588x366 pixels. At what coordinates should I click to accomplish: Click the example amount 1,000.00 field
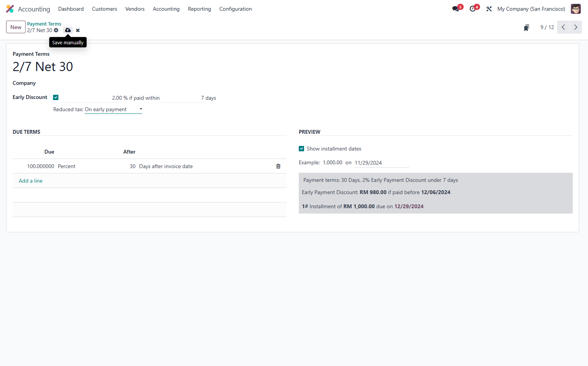(333, 162)
